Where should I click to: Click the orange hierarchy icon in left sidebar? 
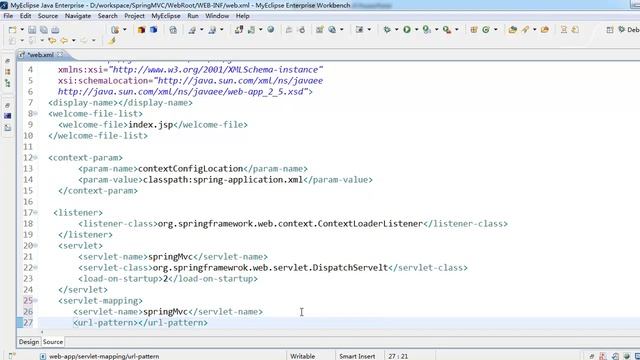tap(7, 72)
